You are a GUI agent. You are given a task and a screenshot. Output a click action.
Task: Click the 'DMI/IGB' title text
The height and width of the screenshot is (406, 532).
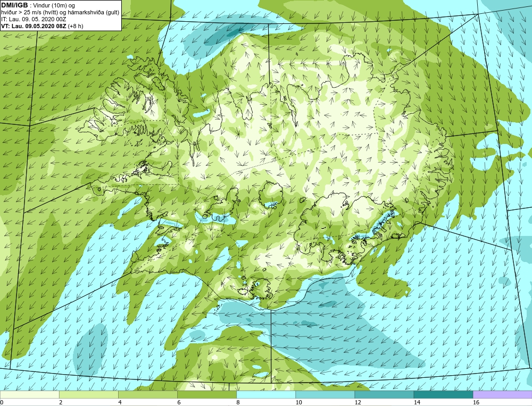coord(14,5)
